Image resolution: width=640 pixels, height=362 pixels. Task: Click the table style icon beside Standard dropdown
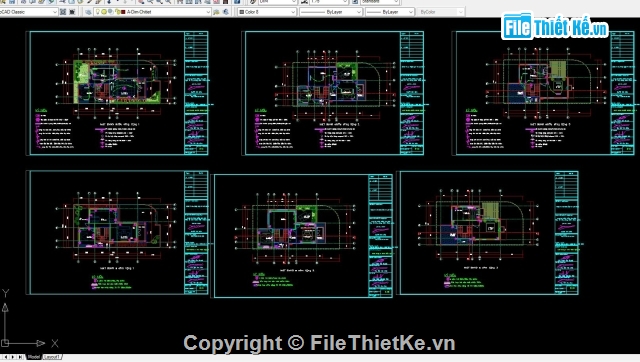tap(355, 2)
